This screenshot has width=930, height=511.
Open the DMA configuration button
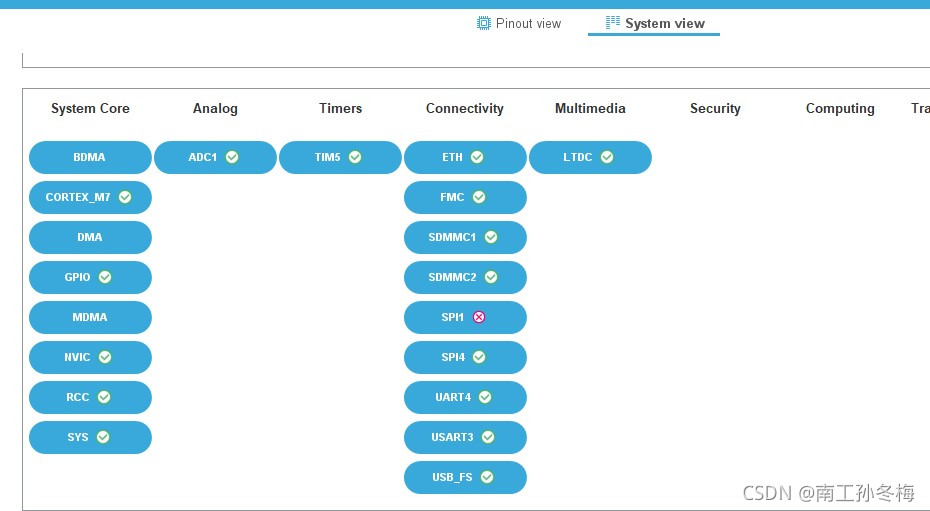[90, 237]
